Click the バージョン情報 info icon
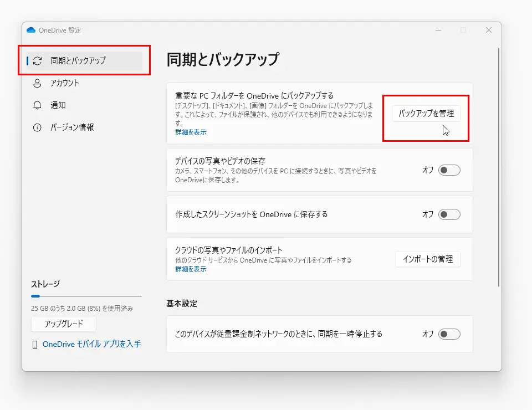The height and width of the screenshot is (410, 532). point(38,127)
